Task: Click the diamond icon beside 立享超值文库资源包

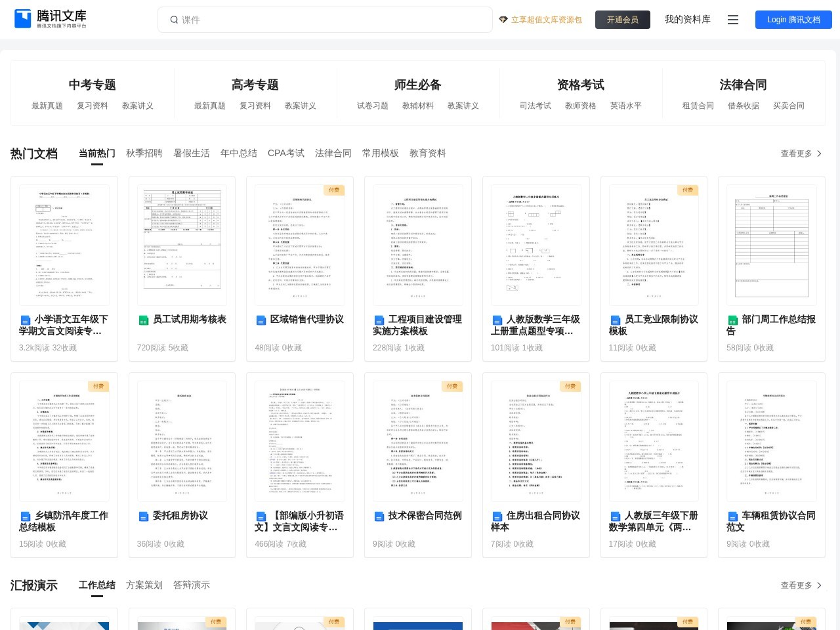Action: point(503,20)
